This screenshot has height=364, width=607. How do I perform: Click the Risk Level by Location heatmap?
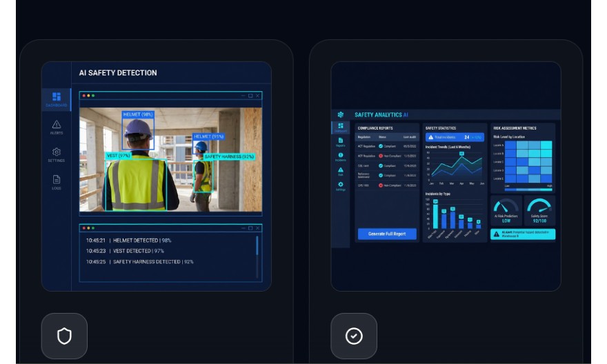pyautogui.click(x=528, y=162)
